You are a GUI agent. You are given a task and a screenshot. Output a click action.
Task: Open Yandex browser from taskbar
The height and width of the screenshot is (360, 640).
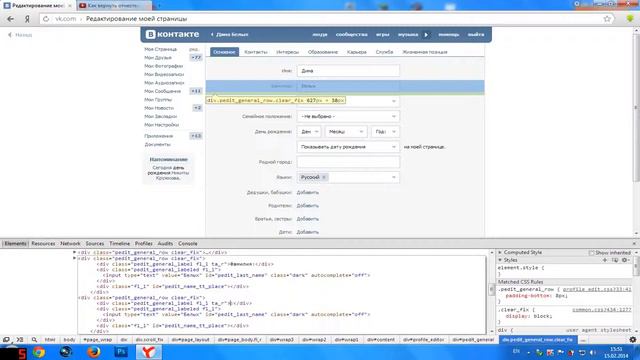[x=149, y=352]
